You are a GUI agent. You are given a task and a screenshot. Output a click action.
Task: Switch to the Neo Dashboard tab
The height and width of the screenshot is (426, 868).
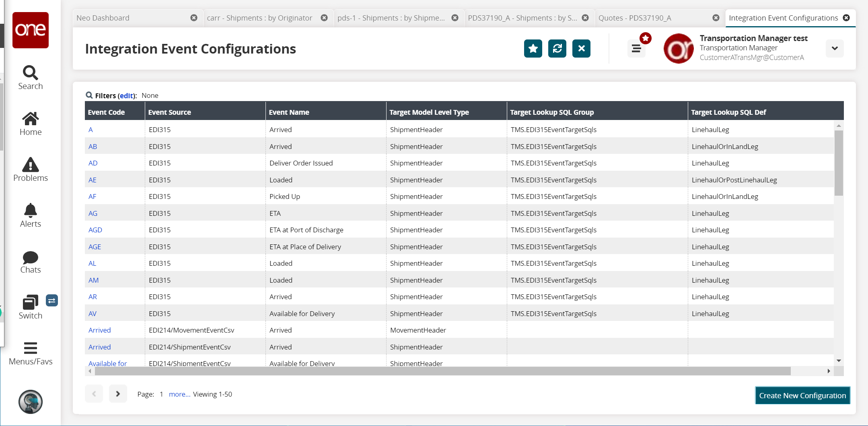pyautogui.click(x=103, y=18)
